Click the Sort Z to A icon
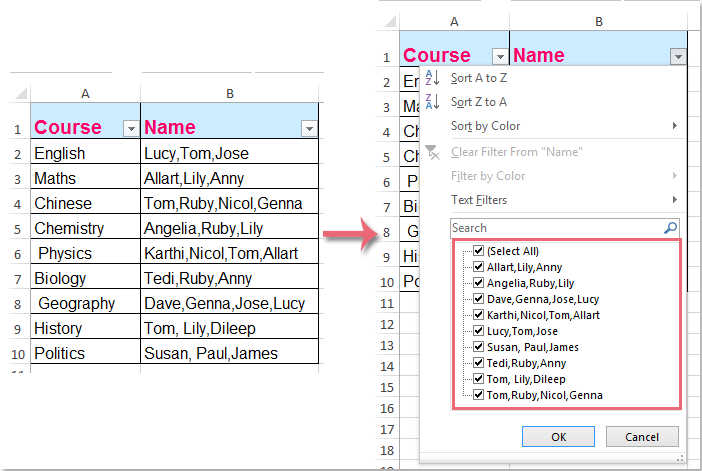Screen dimensions: 702x471 (432, 102)
